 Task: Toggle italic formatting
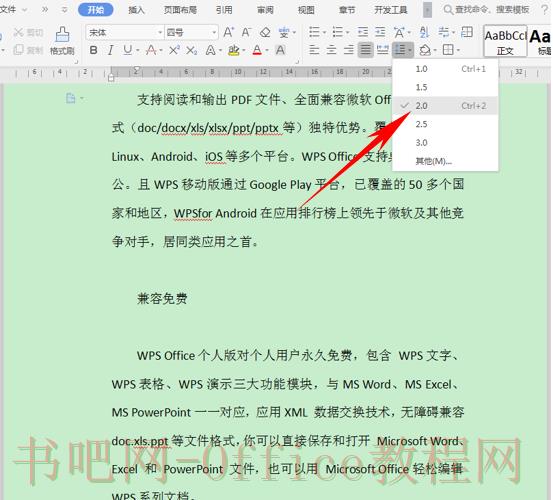pyautogui.click(x=110, y=50)
